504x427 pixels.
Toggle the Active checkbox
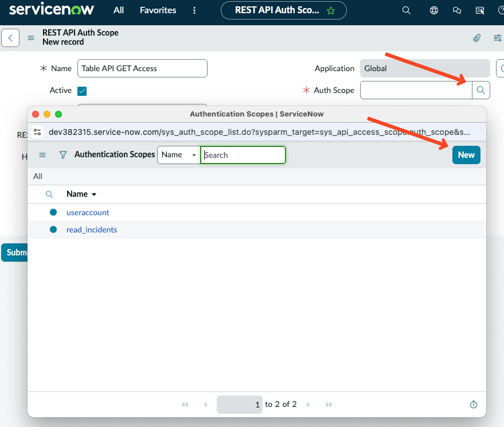tap(82, 91)
